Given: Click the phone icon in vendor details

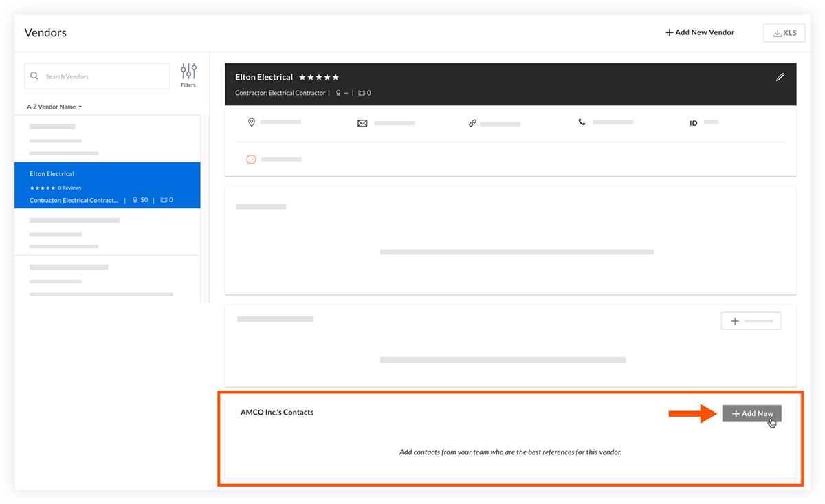Looking at the screenshot, I should [x=582, y=121].
